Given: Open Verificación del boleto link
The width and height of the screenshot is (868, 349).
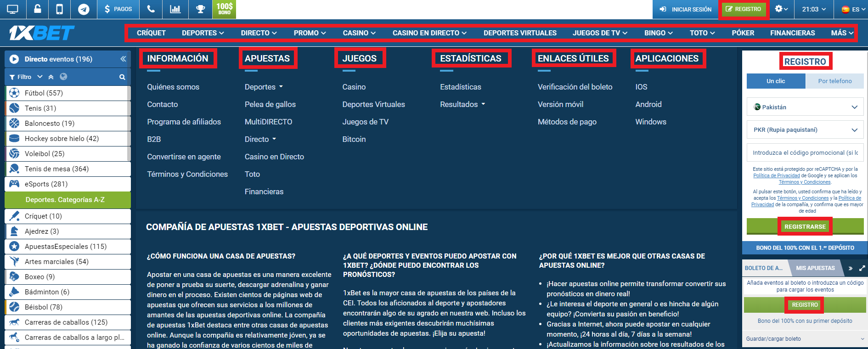Looking at the screenshot, I should 575,87.
